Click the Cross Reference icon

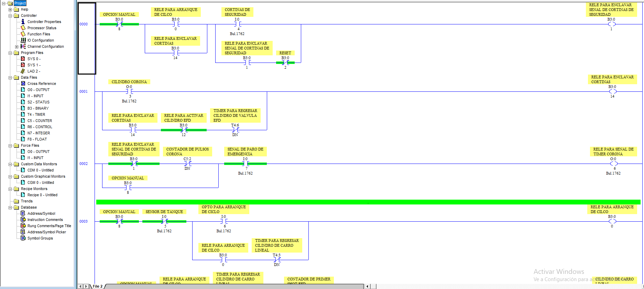(x=23, y=84)
